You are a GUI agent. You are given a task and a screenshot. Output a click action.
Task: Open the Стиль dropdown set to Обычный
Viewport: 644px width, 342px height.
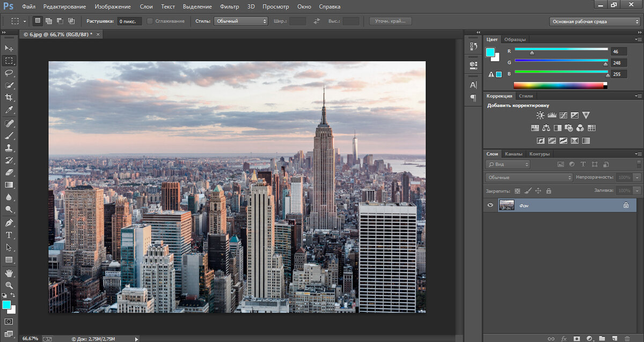tap(240, 21)
